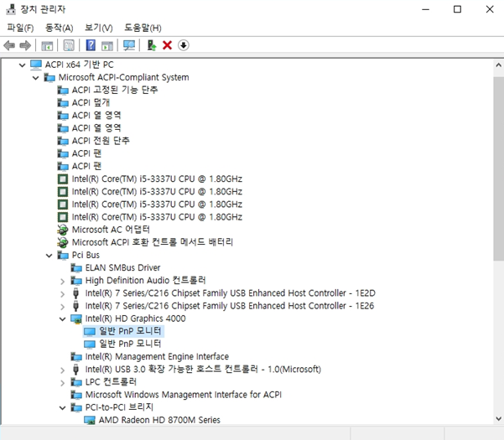Select Microsoft AC 어댑터
504x440 pixels.
click(x=111, y=230)
